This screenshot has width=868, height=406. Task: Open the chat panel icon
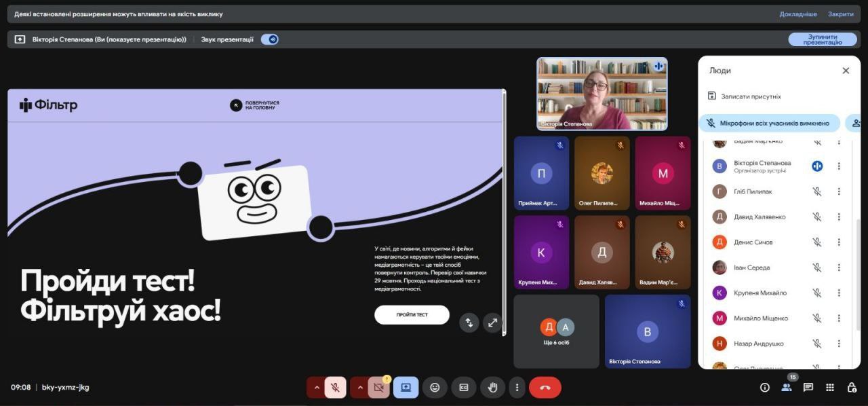[x=808, y=387]
